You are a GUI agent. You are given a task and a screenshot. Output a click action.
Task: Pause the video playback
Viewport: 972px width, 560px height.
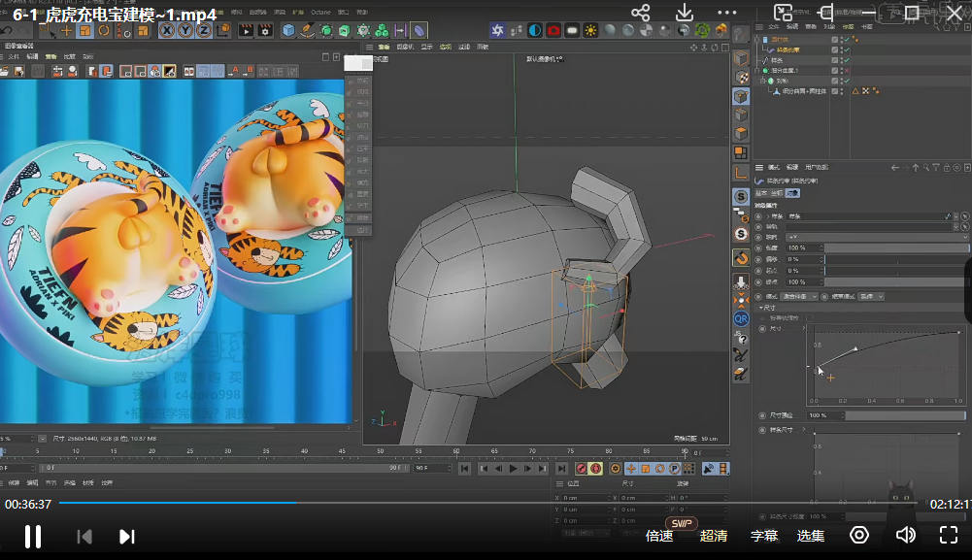click(32, 536)
